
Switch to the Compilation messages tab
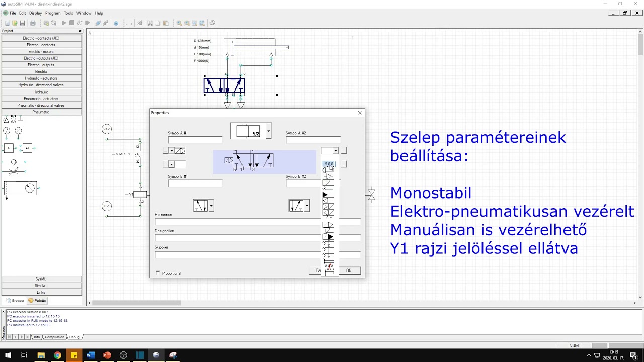(x=54, y=337)
